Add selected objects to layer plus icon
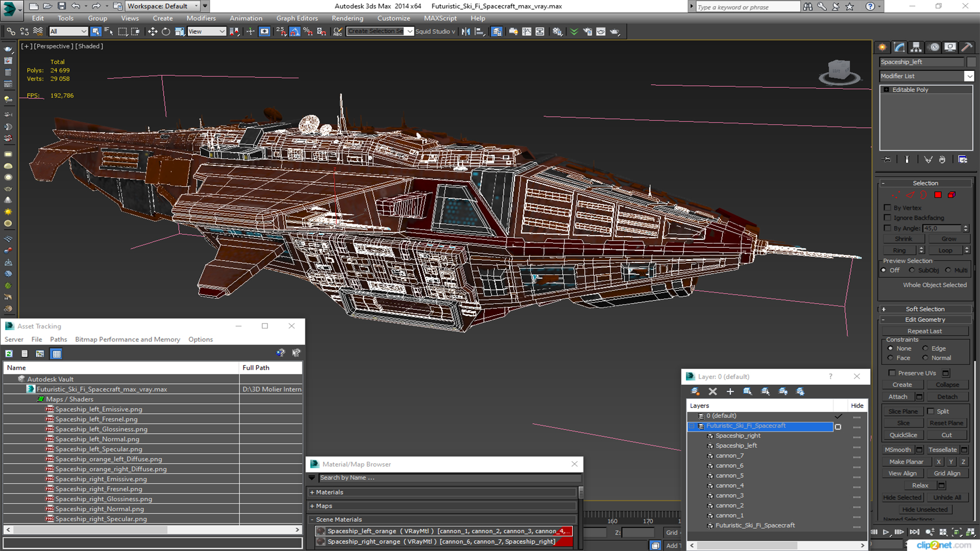This screenshot has height=551, width=980. tap(730, 391)
